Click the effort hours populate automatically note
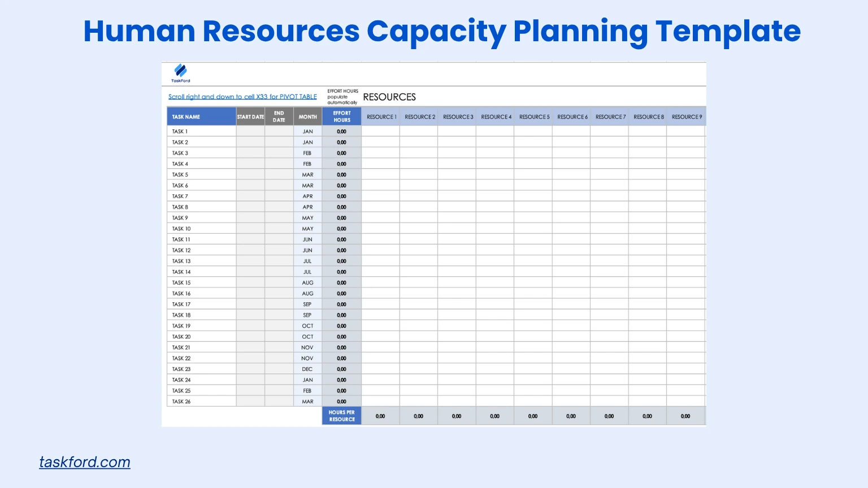Viewport: 868px width, 488px height. pos(342,95)
